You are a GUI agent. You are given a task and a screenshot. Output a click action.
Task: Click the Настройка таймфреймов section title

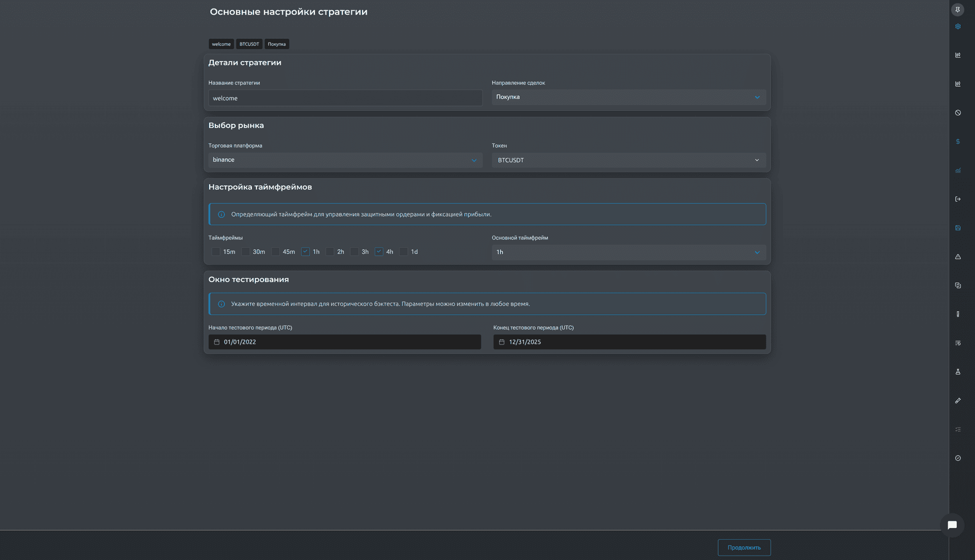coord(260,187)
